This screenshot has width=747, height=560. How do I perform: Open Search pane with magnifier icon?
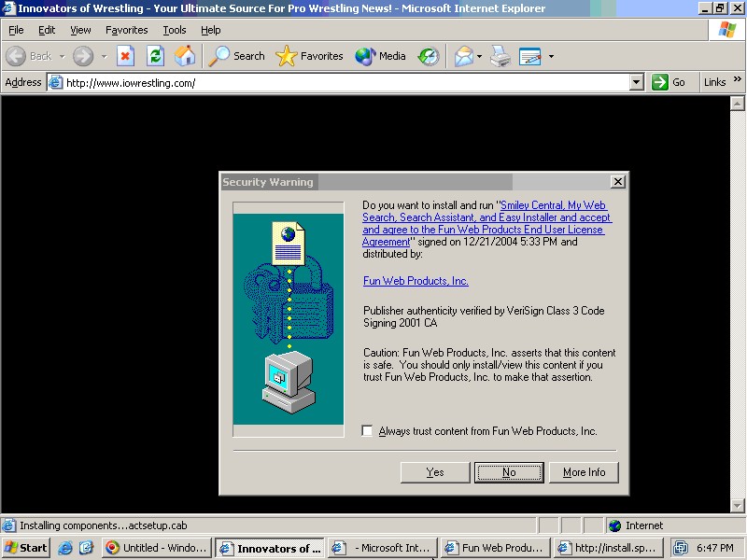tap(219, 56)
